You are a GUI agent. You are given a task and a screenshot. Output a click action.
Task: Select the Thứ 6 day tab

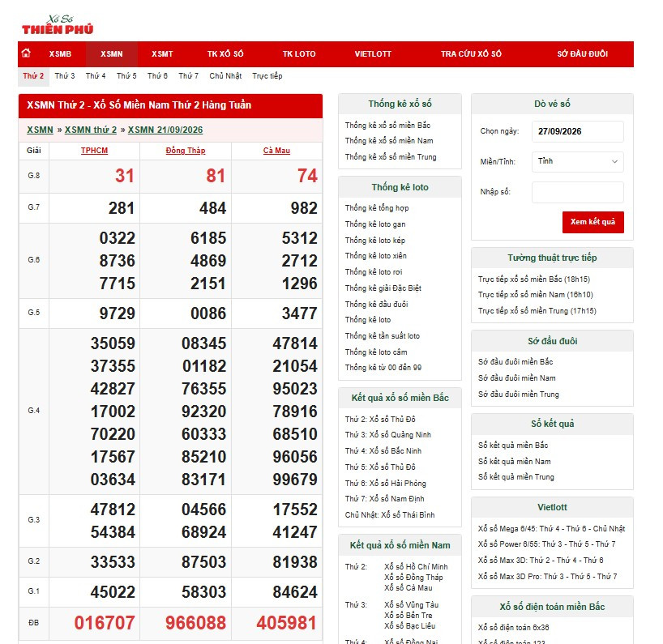157,76
